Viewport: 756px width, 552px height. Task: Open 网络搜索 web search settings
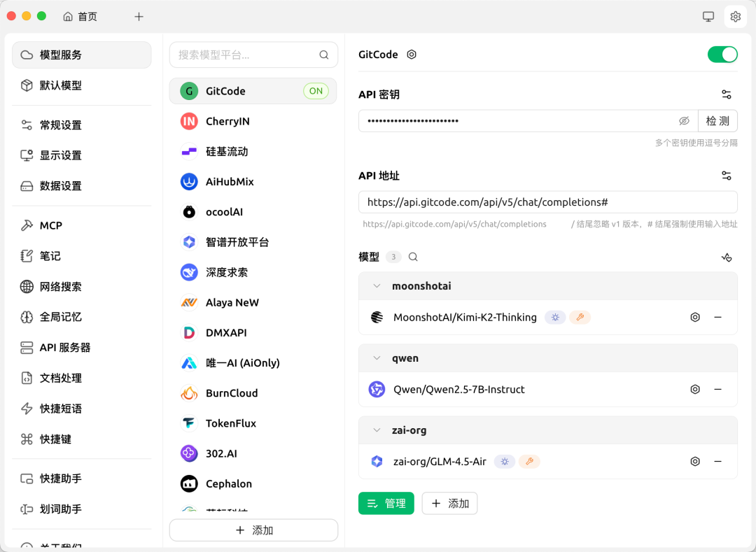(81, 287)
